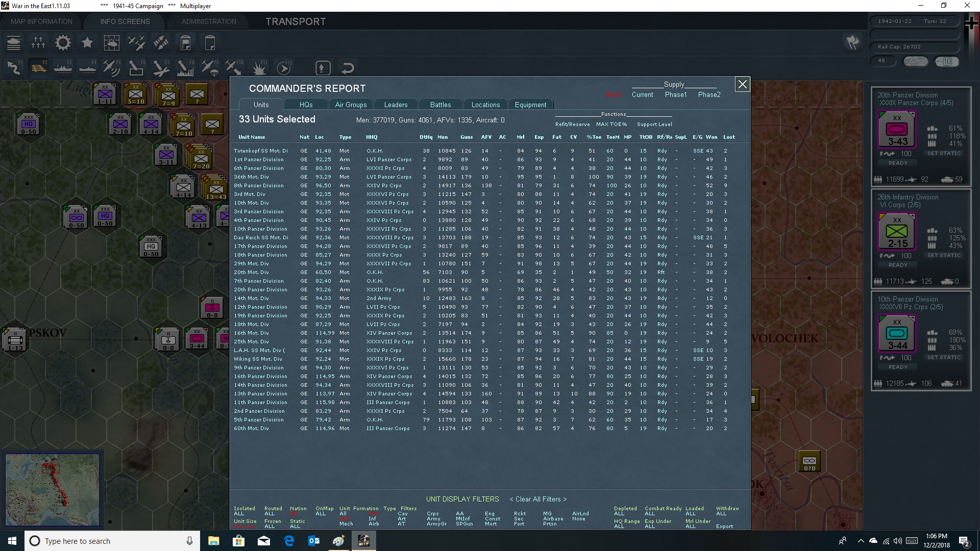The image size is (980, 551).
Task: Toggle the Depleted ALL filter
Action: pyautogui.click(x=619, y=513)
